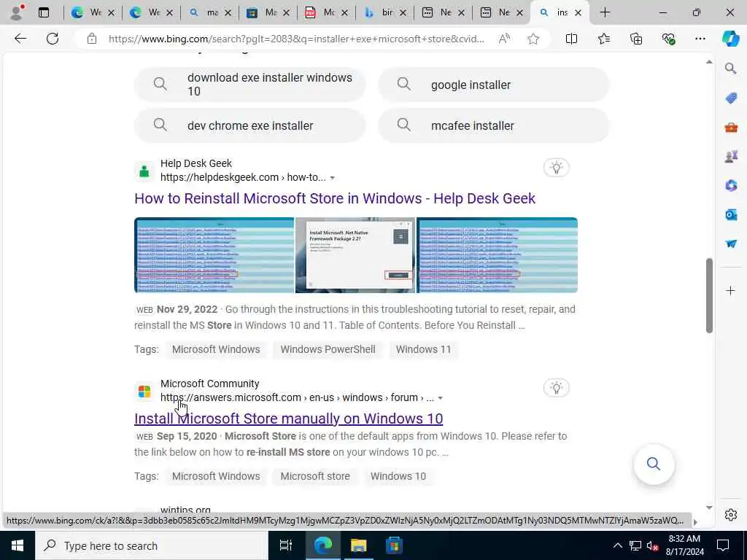
Task: Open sidebar settings gear icon
Action: click(731, 515)
